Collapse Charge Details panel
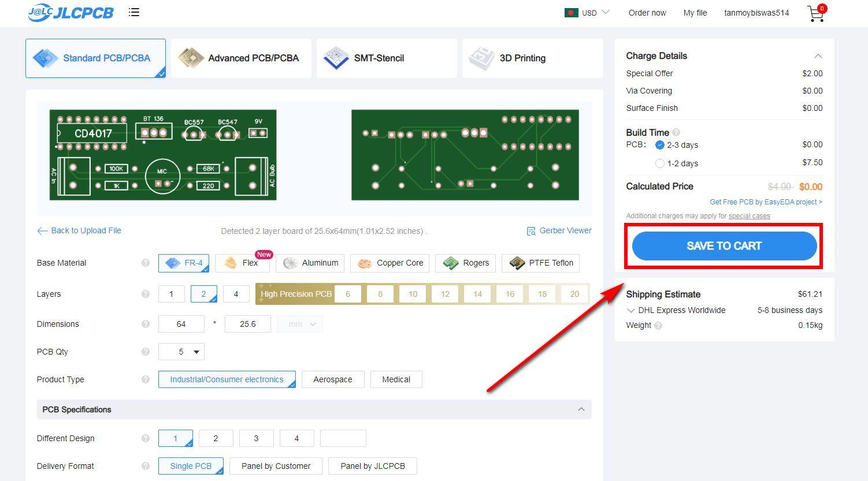868x481 pixels. tap(818, 56)
